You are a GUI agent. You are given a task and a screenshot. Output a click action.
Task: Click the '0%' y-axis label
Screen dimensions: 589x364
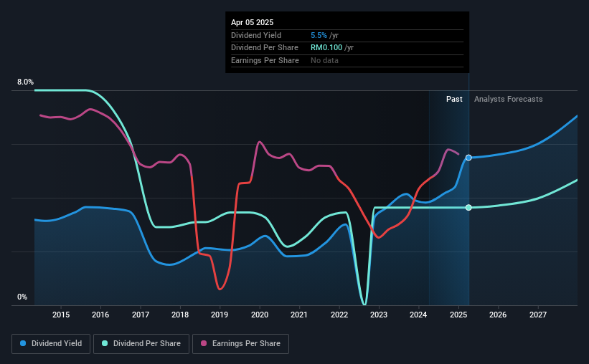point(22,297)
